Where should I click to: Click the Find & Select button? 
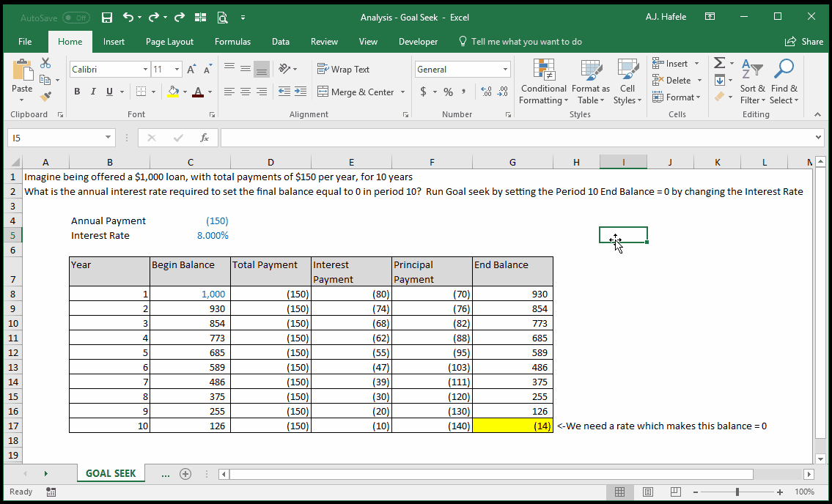click(784, 81)
